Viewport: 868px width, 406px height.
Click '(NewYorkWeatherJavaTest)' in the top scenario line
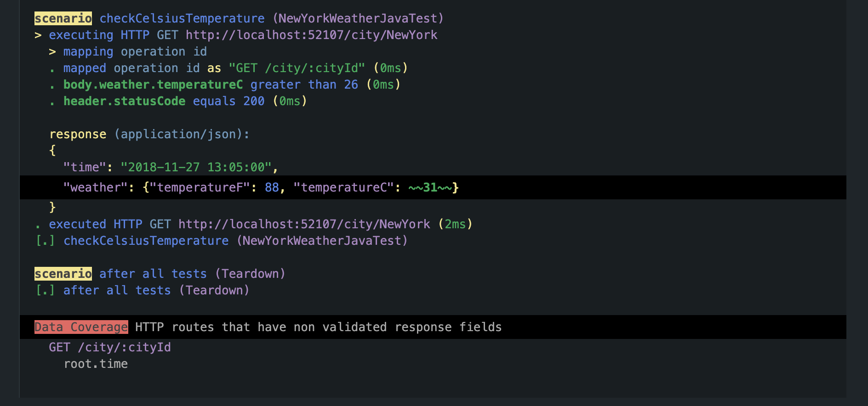coord(358,18)
